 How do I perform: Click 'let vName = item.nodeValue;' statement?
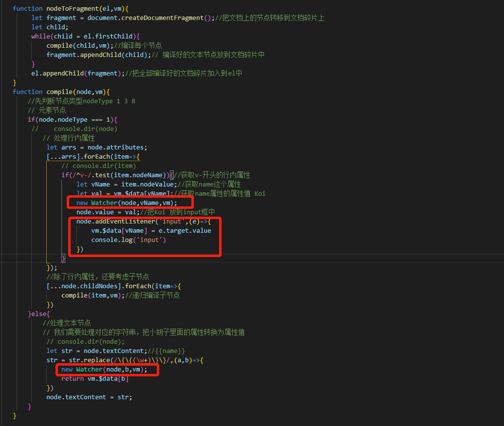(x=127, y=185)
